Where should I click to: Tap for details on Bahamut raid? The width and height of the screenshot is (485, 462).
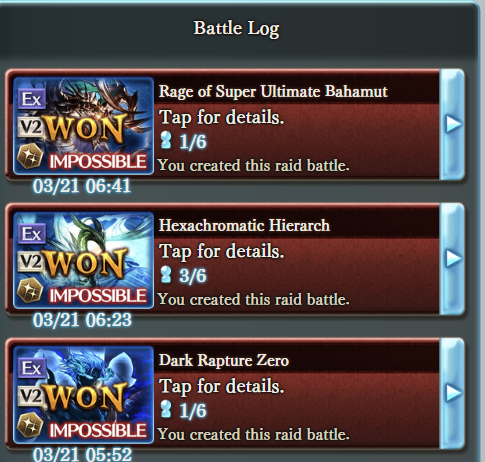tap(221, 118)
